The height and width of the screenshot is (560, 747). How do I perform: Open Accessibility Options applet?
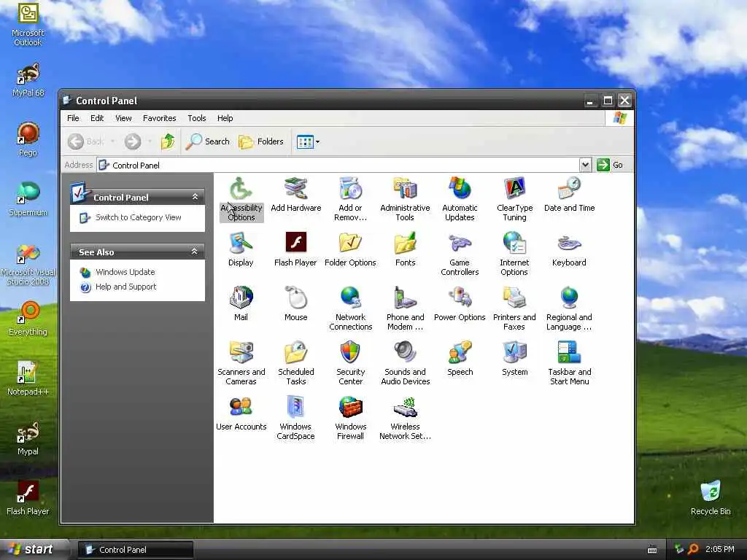[x=241, y=199]
